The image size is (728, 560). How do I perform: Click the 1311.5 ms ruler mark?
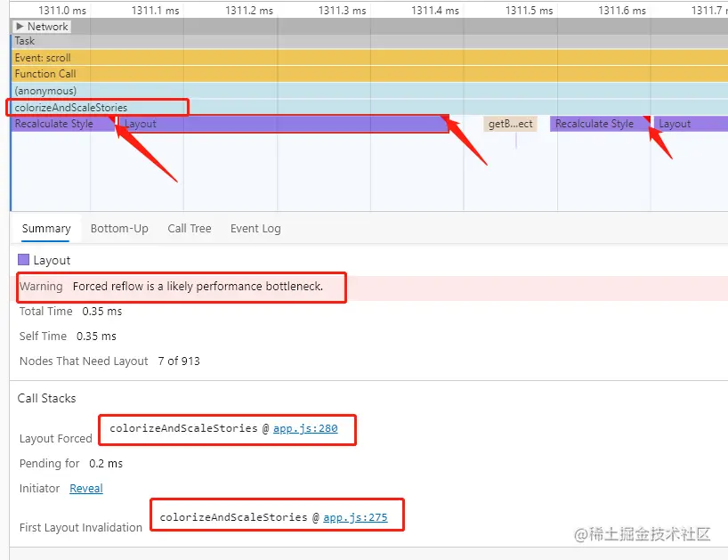click(x=529, y=10)
